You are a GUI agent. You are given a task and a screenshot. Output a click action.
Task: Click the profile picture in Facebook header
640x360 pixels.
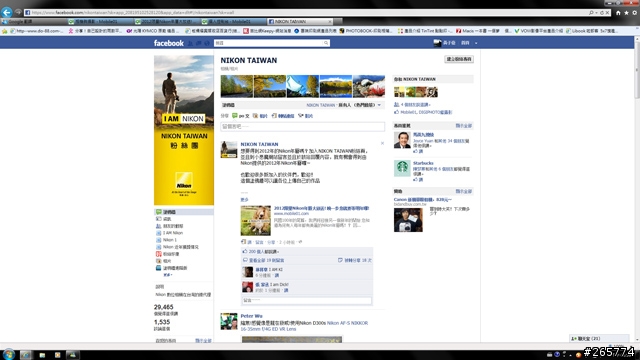(437, 43)
